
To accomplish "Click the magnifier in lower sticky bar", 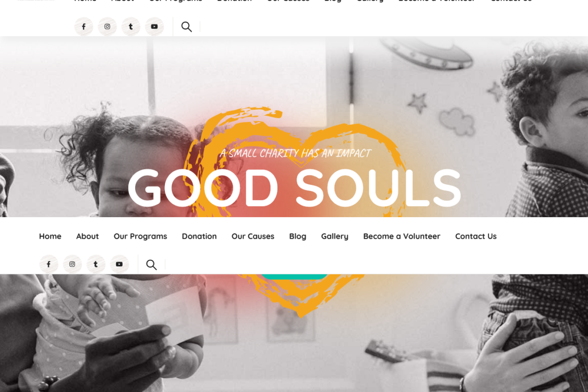I will click(x=151, y=264).
